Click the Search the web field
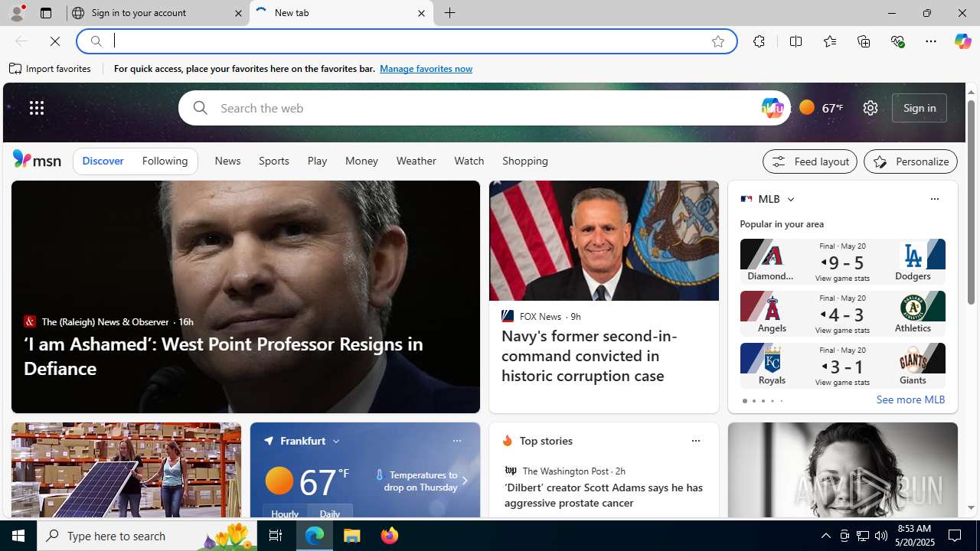 [482, 108]
